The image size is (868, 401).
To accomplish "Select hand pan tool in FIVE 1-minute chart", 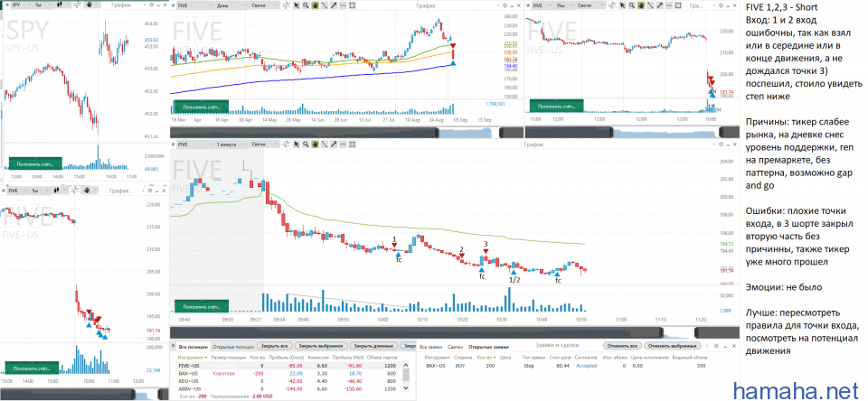I will [x=315, y=144].
